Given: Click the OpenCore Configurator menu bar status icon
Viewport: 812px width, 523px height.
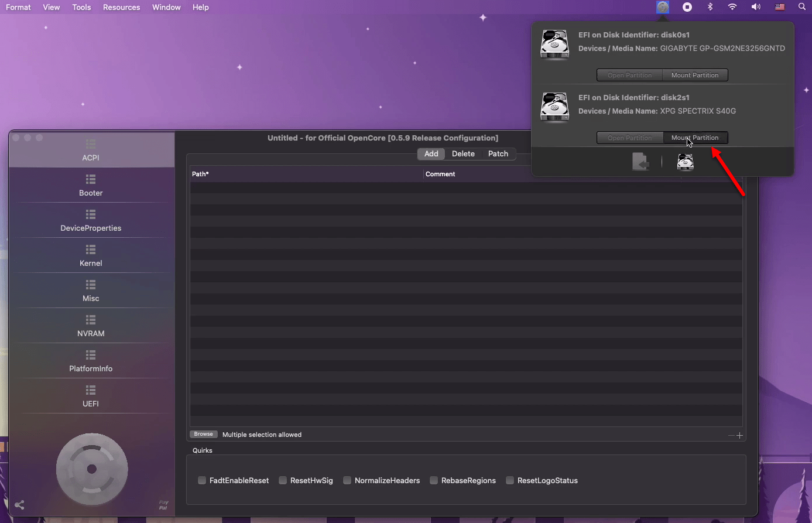Looking at the screenshot, I should pos(663,7).
